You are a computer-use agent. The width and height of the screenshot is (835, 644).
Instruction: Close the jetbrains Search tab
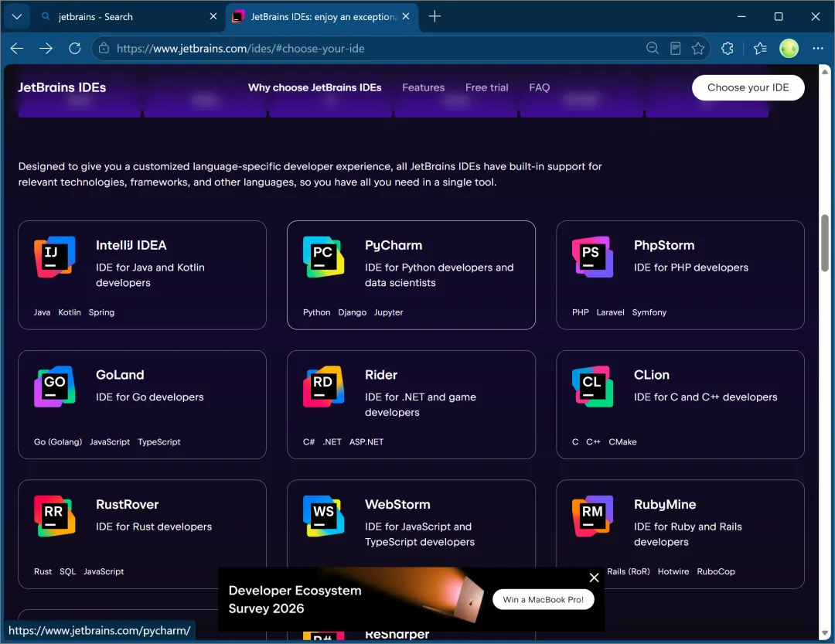213,16
